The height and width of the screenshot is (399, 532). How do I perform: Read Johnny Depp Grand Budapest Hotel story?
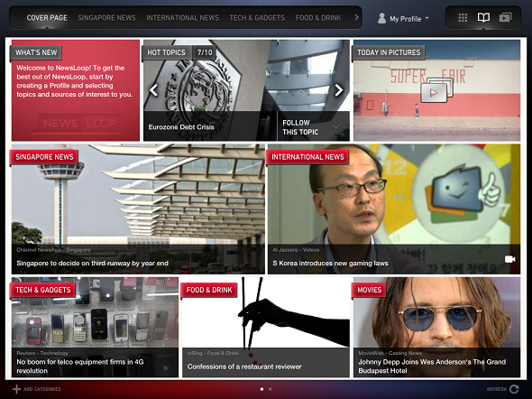pyautogui.click(x=432, y=367)
